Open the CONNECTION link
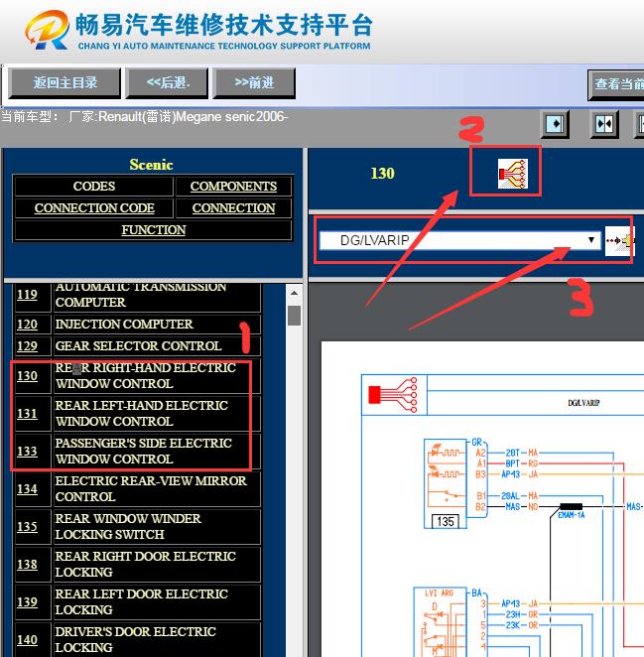Screen dimensions: 644x657 [x=233, y=207]
